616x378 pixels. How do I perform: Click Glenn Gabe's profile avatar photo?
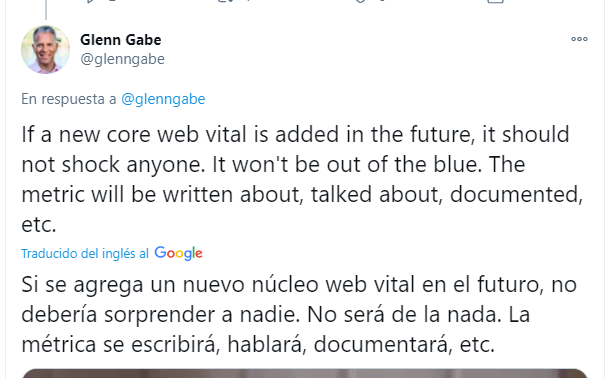46,50
